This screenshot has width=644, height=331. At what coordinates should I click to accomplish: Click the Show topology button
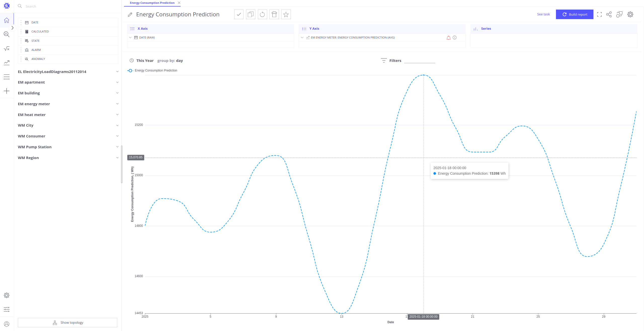(x=67, y=323)
